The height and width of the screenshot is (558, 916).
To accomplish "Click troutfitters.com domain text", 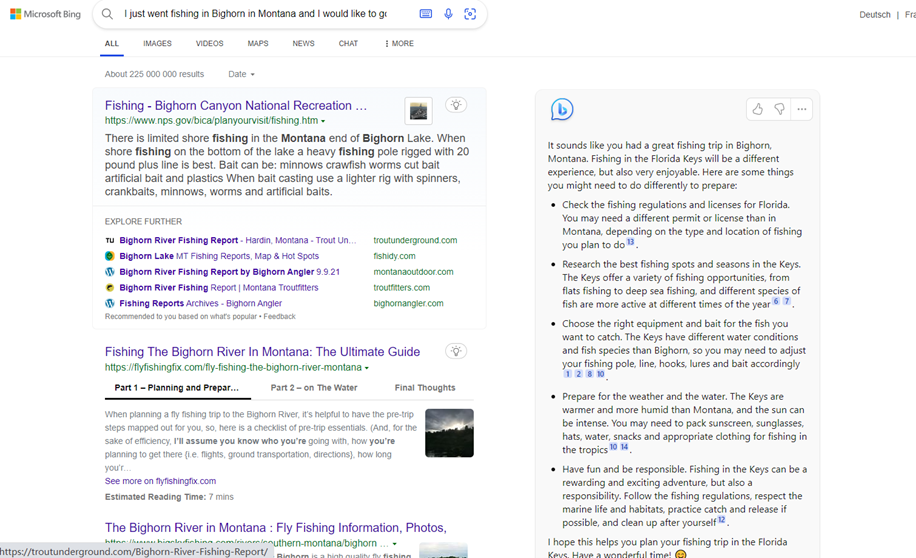I will pos(401,287).
